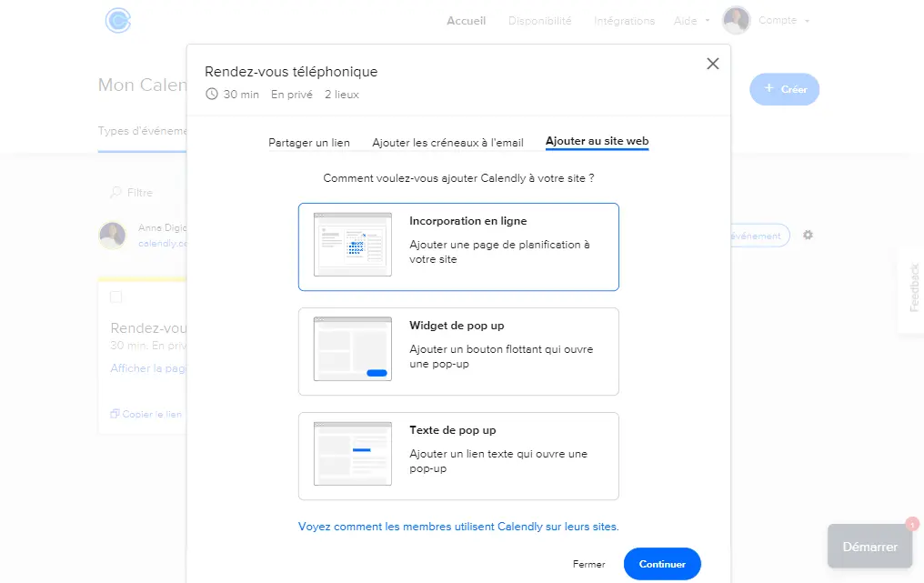This screenshot has width=924, height=583.
Task: Close the Rendez-vous téléphonique dialog
Action: 712,64
